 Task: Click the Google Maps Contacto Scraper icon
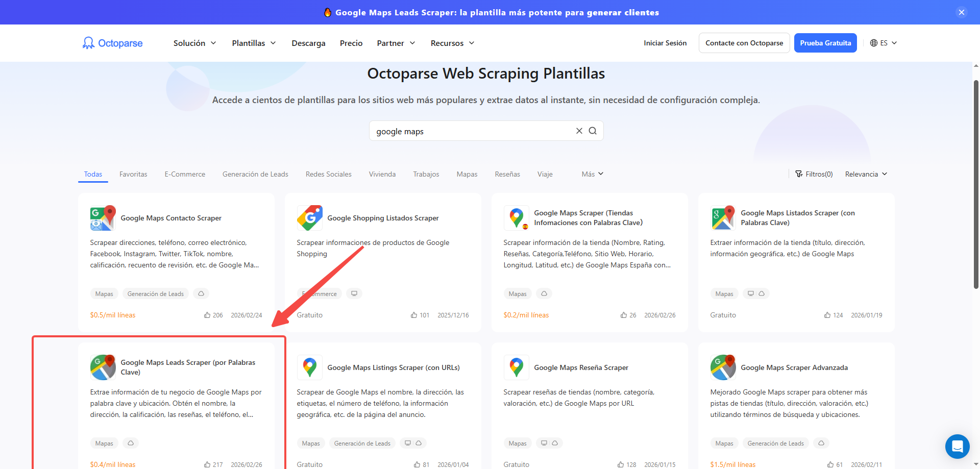click(103, 218)
